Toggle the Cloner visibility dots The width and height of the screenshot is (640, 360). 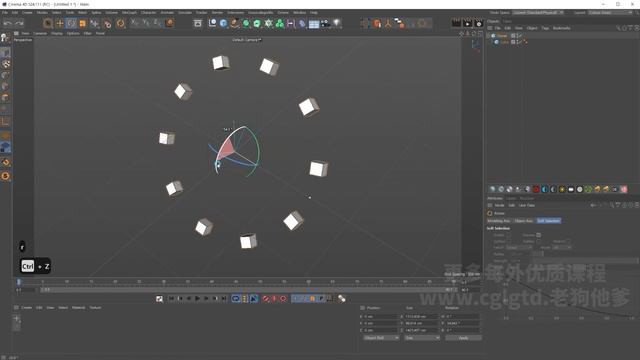pyautogui.click(x=517, y=36)
